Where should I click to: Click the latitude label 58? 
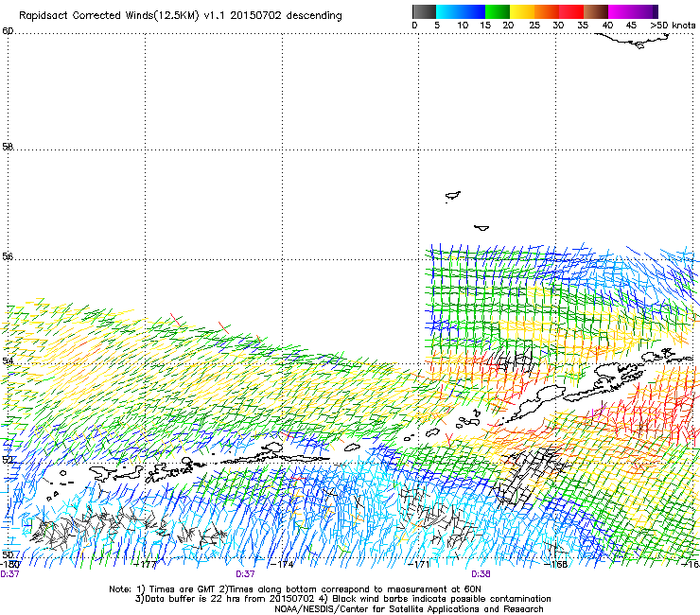pos(8,147)
